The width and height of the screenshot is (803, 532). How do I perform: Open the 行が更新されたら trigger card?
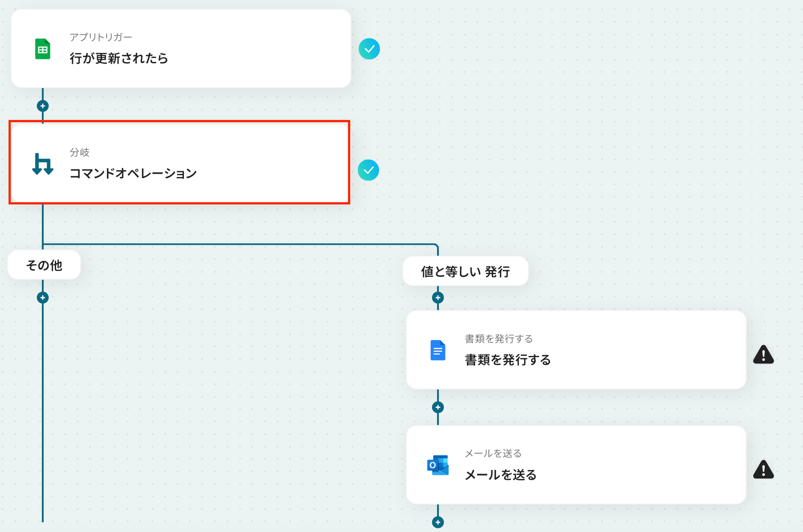click(181, 49)
